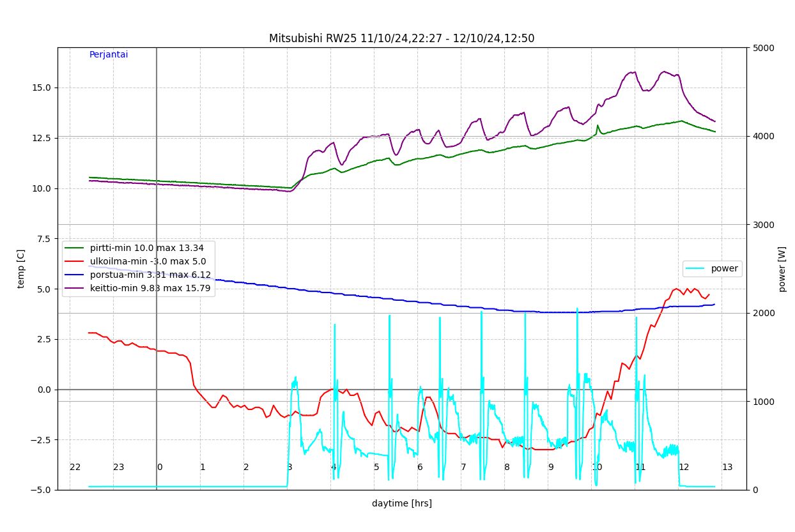Image resolution: width=795 pixels, height=532 pixels.
Task: Click the chart title Mitsubishi RW25
Action: (x=401, y=38)
